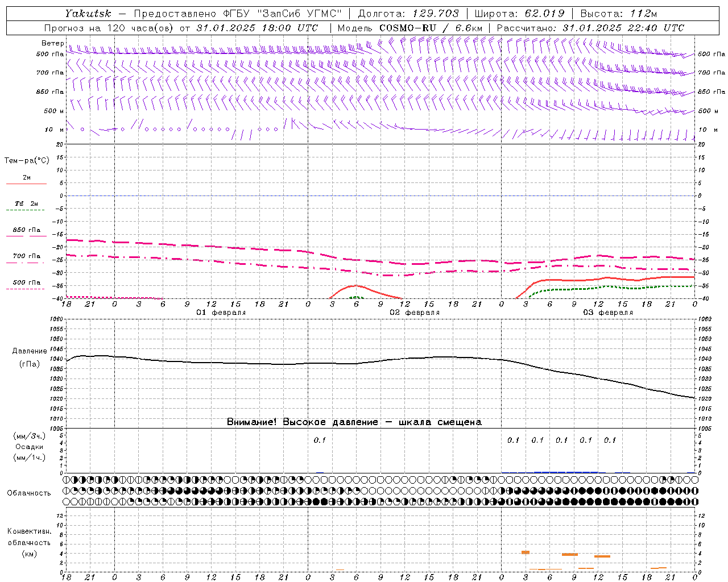Click the red 2м temperature peak on 02 февраля

[x=355, y=285]
